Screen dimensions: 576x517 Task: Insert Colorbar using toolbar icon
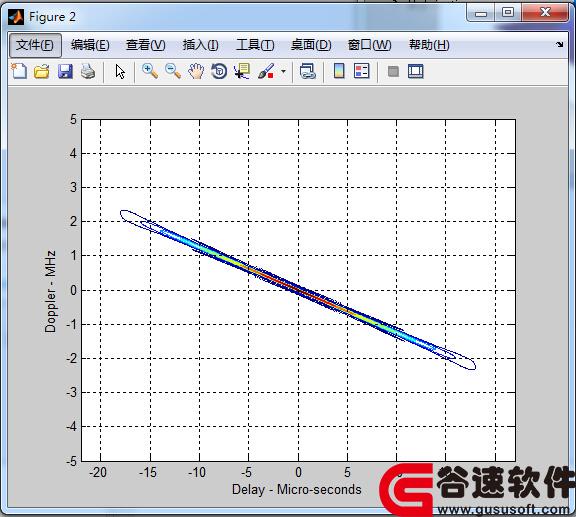click(339, 71)
